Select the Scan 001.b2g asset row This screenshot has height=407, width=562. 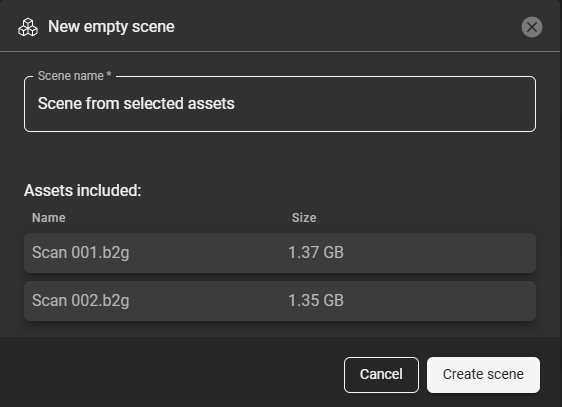pyautogui.click(x=280, y=253)
